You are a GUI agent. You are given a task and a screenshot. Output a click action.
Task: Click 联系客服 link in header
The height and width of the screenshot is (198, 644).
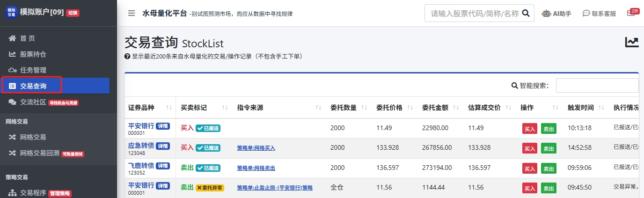tap(599, 14)
